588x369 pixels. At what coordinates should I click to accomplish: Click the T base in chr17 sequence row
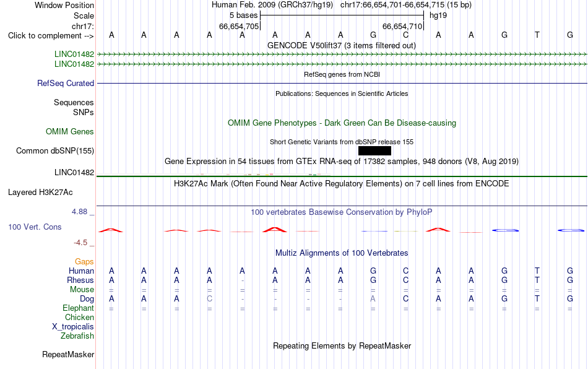537,35
